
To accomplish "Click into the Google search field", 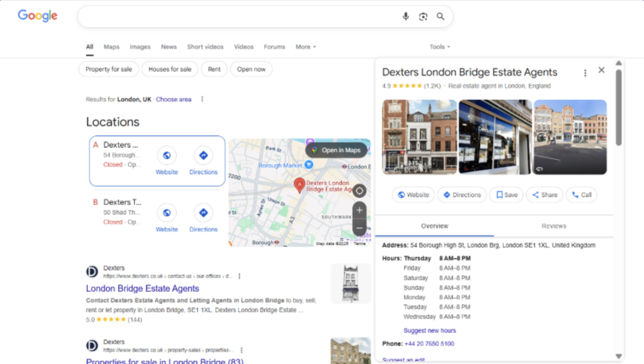I will tap(239, 17).
